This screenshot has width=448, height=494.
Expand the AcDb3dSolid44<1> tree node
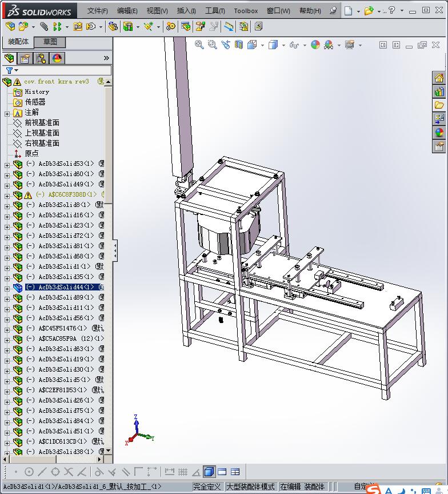click(x=7, y=289)
